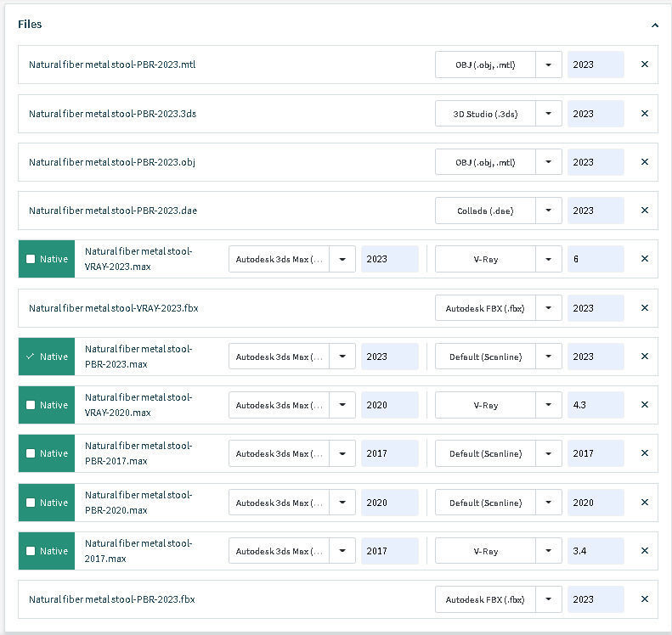This screenshot has width=672, height=635.
Task: Edit the V-Ray version field showing 4.3
Action: (x=595, y=405)
